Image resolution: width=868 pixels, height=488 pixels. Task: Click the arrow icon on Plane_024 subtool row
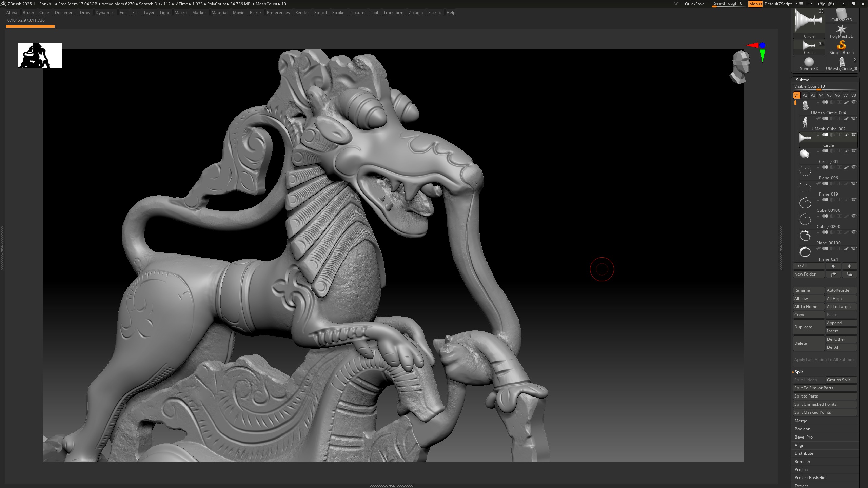click(x=818, y=249)
